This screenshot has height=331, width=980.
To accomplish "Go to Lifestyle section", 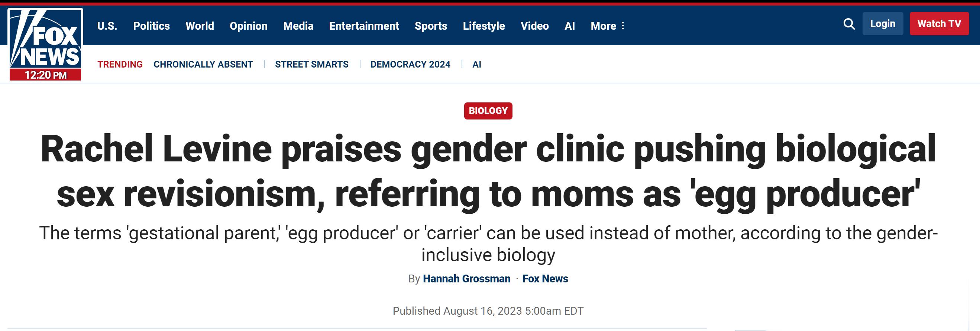I will pos(484,26).
